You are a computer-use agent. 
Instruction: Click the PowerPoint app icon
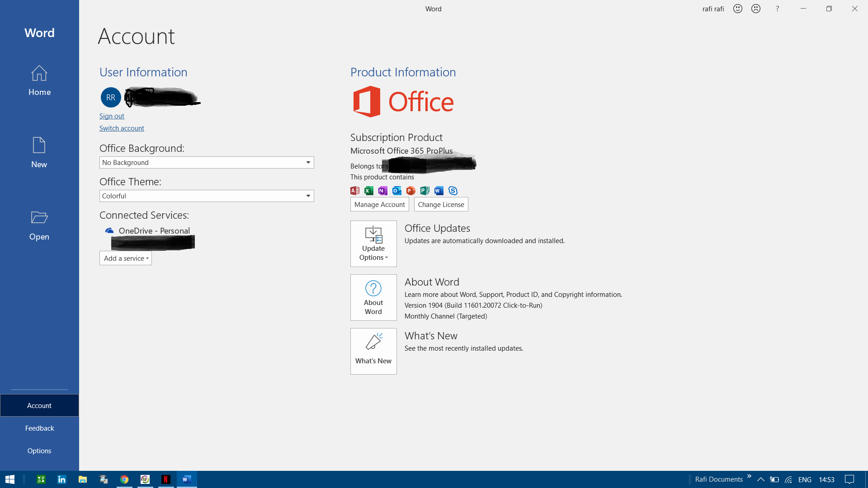point(411,191)
